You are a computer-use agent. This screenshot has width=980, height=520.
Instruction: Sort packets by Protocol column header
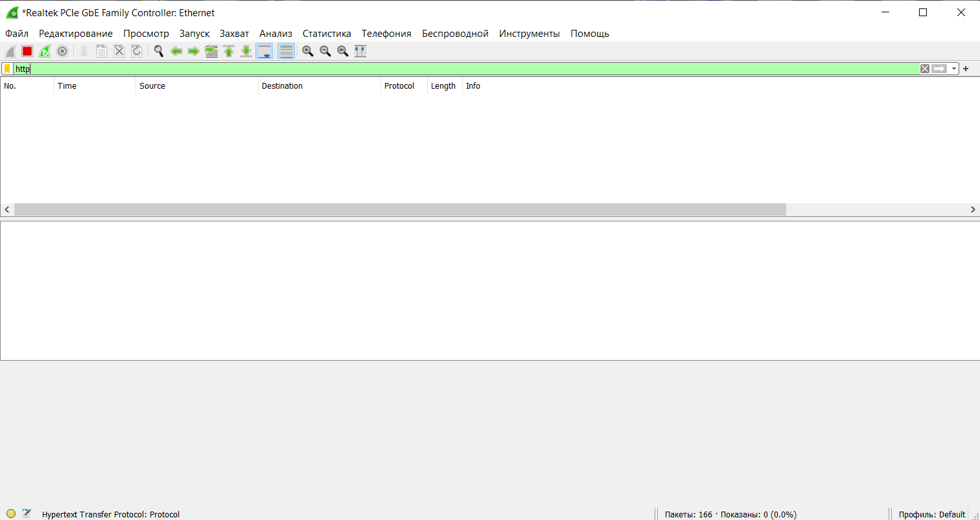pyautogui.click(x=399, y=86)
